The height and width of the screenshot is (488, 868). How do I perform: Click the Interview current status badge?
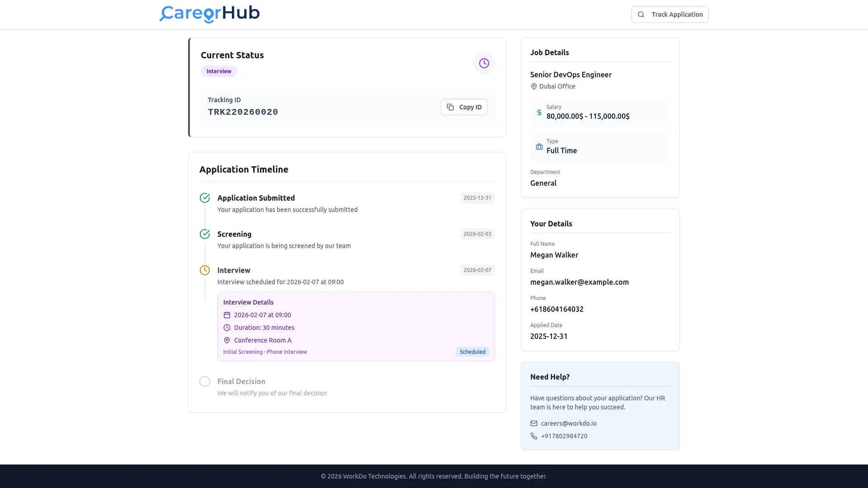tap(219, 71)
